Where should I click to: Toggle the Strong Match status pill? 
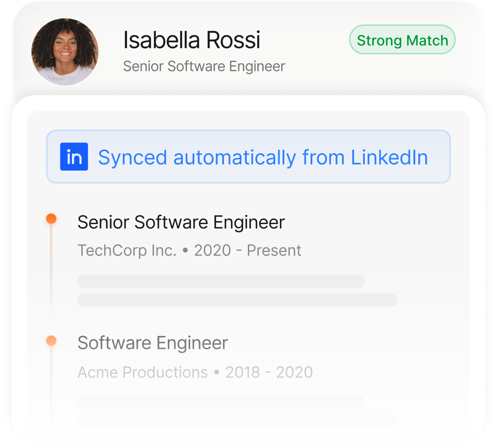coord(402,40)
